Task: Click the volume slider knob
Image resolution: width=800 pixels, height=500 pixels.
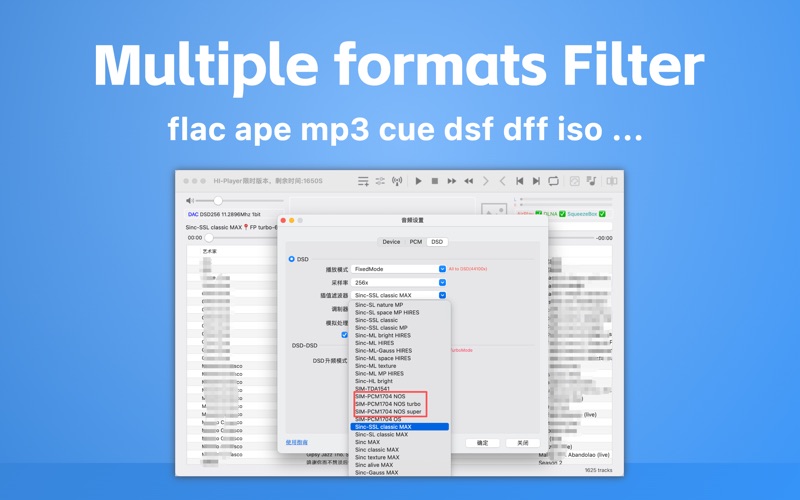Action: click(218, 201)
